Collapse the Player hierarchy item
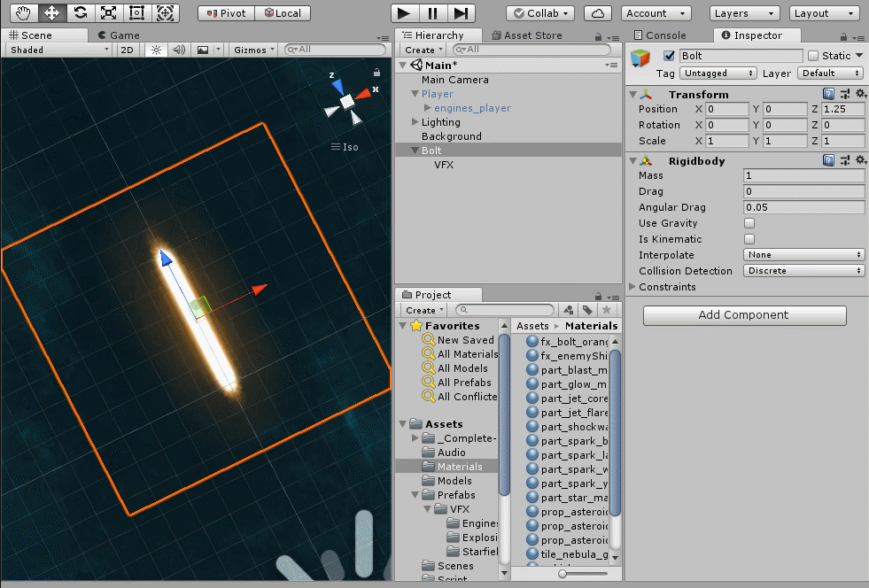The width and height of the screenshot is (869, 588). 415,94
